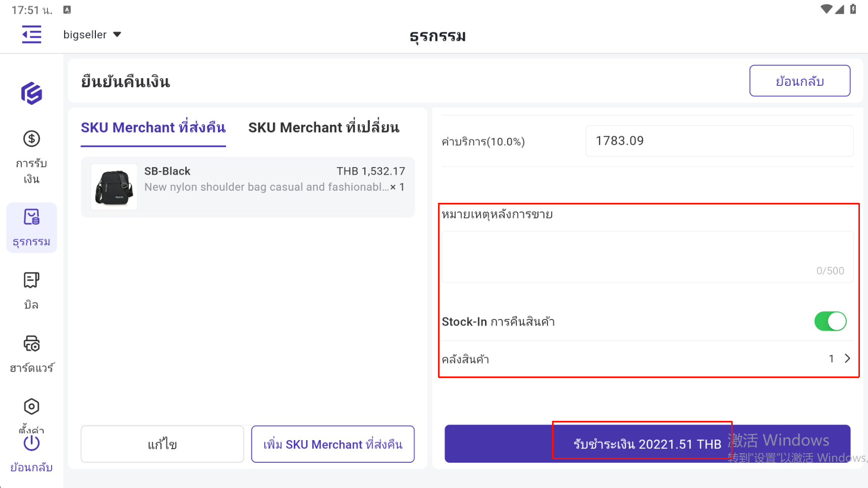Image resolution: width=868 pixels, height=488 pixels.
Task: Confirm รับชำระเงิน 20221.51 THB payment button
Action: pos(647,444)
